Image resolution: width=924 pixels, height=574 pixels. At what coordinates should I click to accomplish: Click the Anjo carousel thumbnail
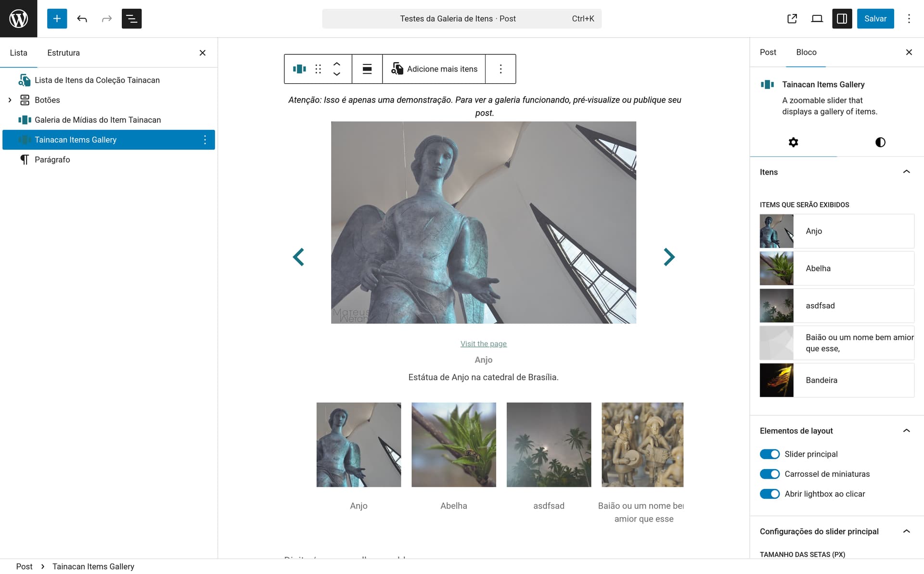359,445
